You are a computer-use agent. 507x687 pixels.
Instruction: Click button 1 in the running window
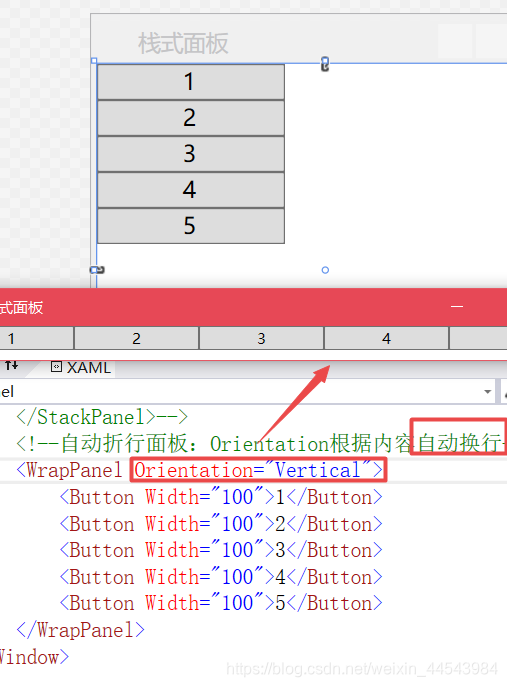tap(36, 338)
